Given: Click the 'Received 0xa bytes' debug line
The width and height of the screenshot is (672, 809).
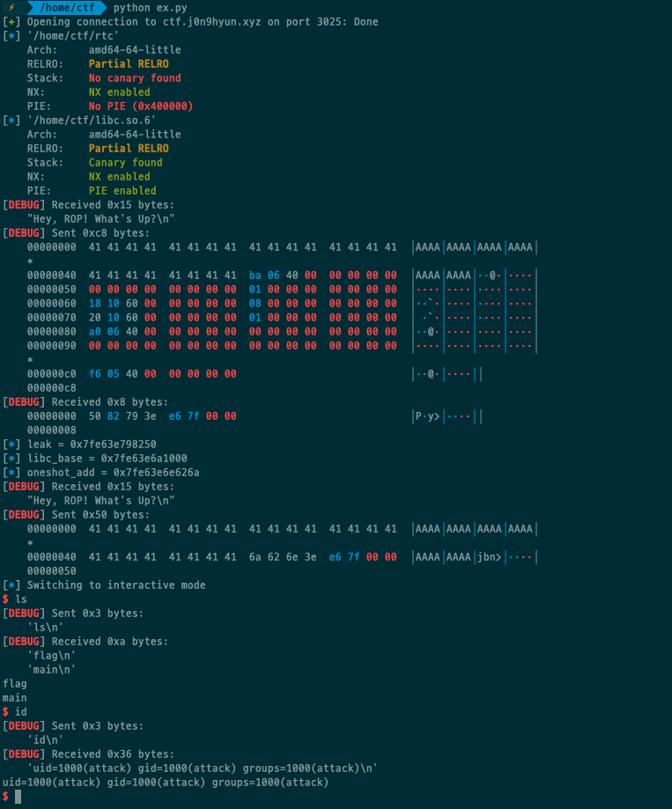Looking at the screenshot, I should (85, 642).
